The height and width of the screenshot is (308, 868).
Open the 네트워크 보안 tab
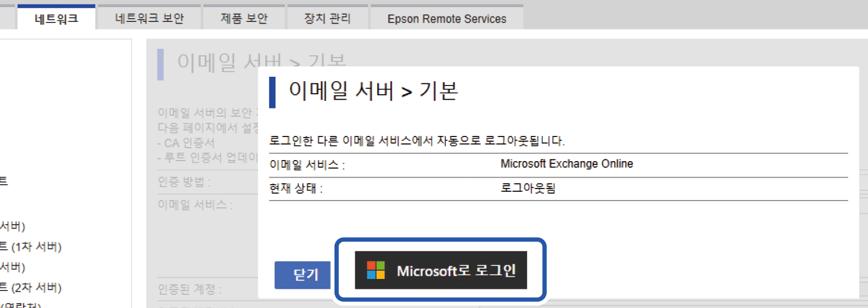pyautogui.click(x=149, y=19)
